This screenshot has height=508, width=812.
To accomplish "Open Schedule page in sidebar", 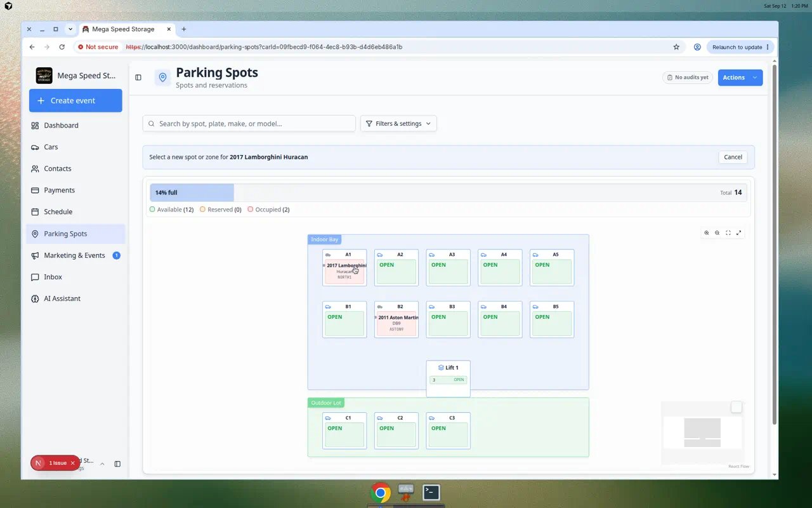I will pyautogui.click(x=75, y=212).
